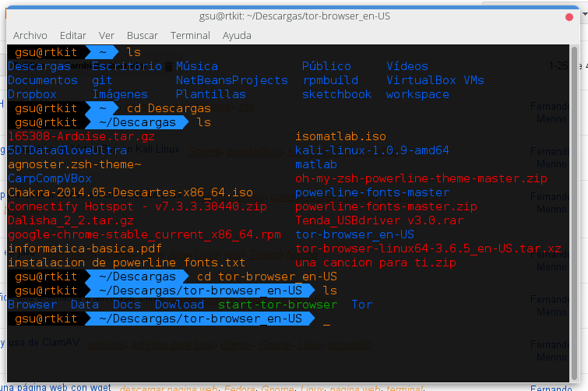Click the Escritorio directory name
Viewport: 588px width, 391px height.
127,66
